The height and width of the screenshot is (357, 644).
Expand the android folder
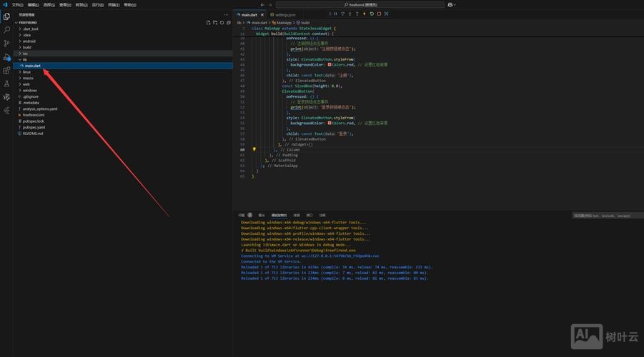(x=28, y=41)
